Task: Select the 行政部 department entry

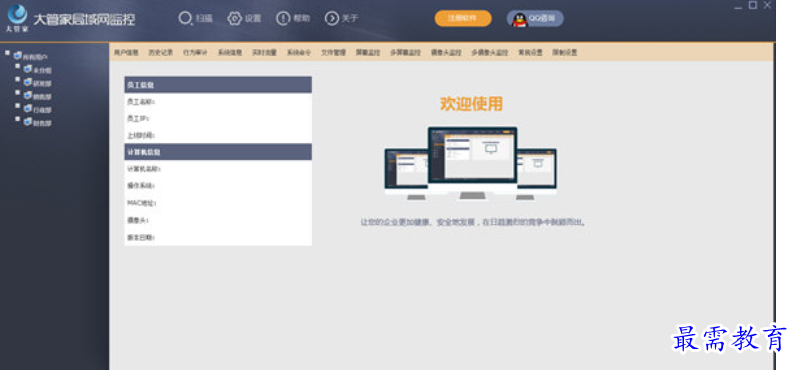Action: tap(42, 110)
